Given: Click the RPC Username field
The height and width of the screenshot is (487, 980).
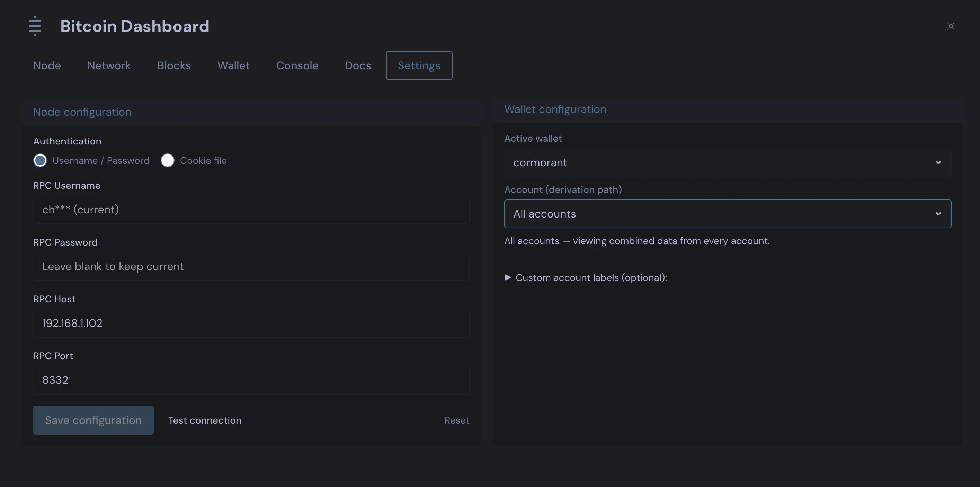Looking at the screenshot, I should click(251, 210).
